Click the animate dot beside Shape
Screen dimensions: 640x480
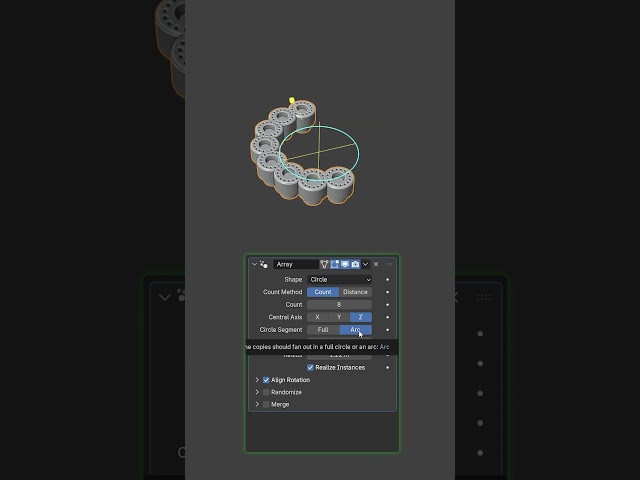(387, 280)
